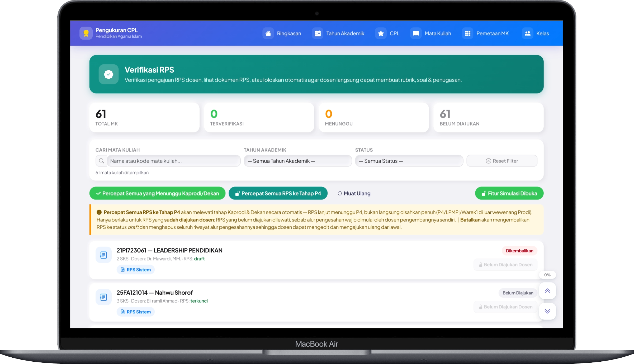
Task: Click the MENUNGGU stat card
Action: [374, 118]
